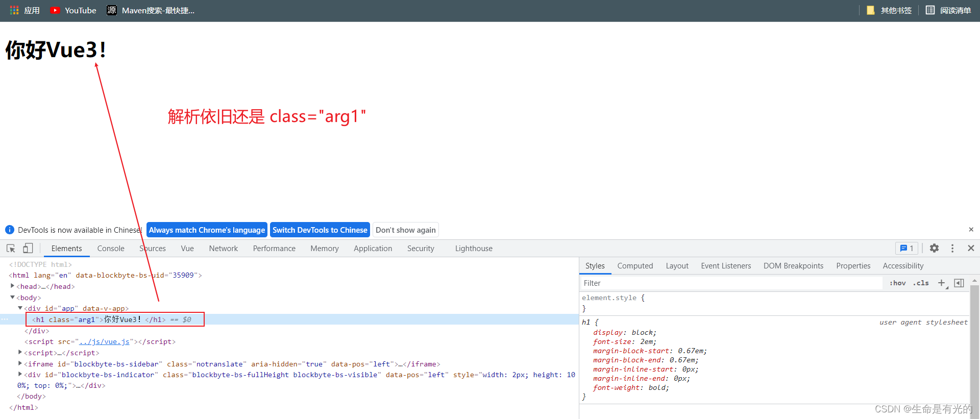Select the Layout sidebar tab
The height and width of the screenshot is (419, 980).
[x=677, y=266]
